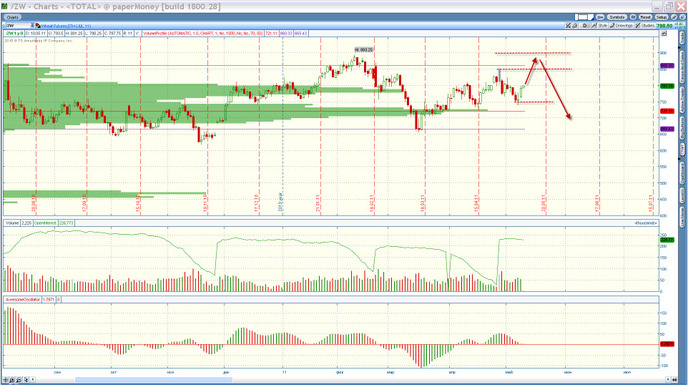Click the crosshair icon at bottom left
The height and width of the screenshot is (385, 688).
[x=5, y=380]
